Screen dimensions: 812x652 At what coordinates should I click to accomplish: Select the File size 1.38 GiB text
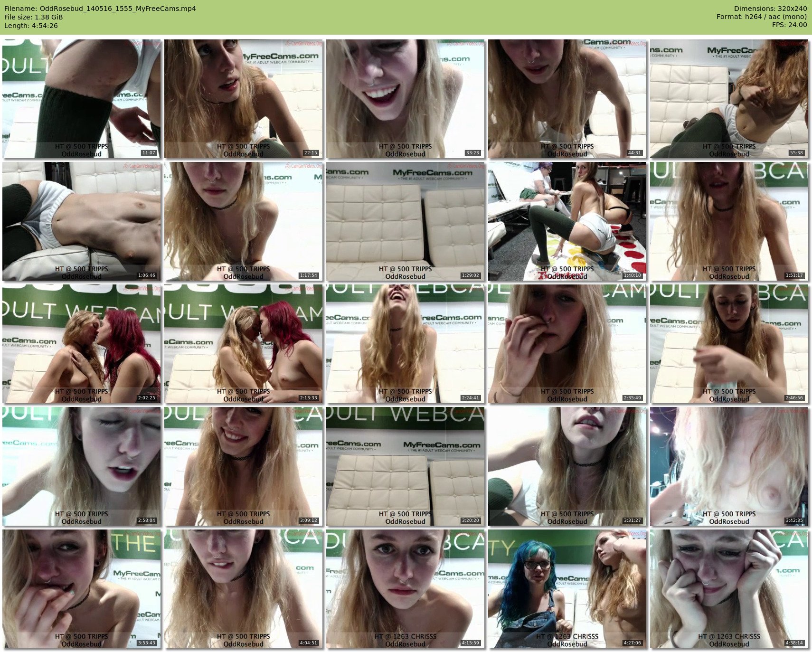(x=34, y=17)
